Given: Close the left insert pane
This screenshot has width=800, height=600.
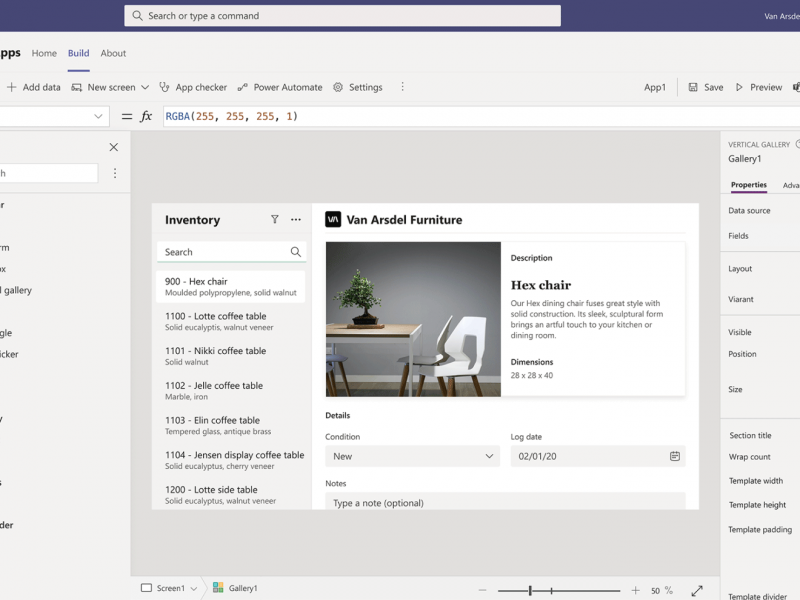Looking at the screenshot, I should pos(114,147).
